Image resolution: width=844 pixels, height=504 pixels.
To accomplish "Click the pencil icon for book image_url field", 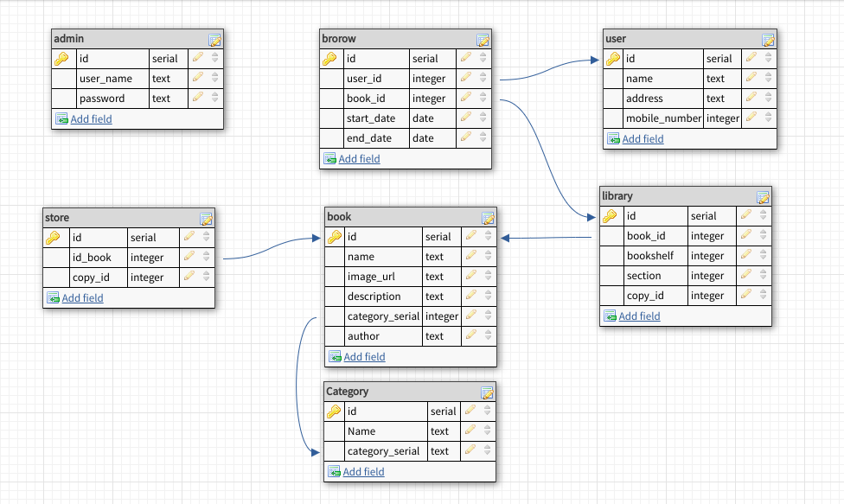I will tap(471, 277).
